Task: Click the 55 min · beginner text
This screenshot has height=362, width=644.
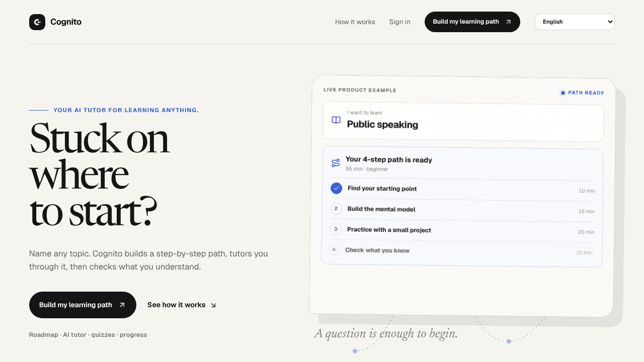Action: (367, 169)
